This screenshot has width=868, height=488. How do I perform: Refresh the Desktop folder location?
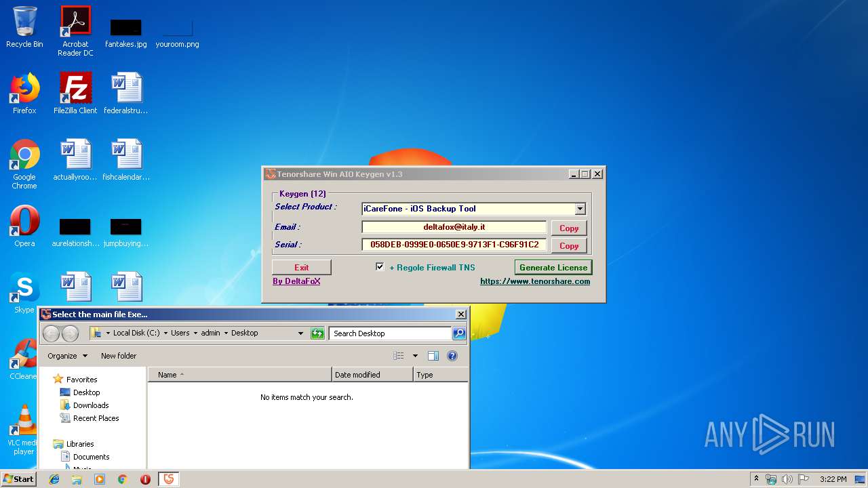point(317,333)
